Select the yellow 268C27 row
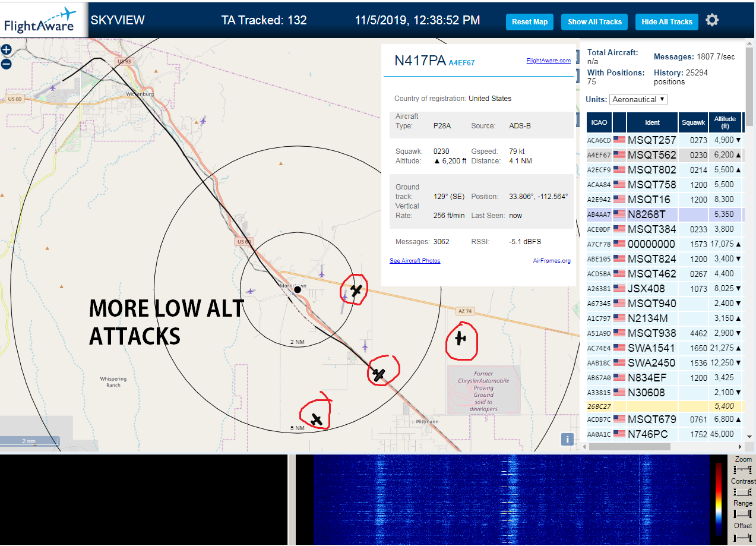Screen dimensions: 756x546 [x=665, y=406]
